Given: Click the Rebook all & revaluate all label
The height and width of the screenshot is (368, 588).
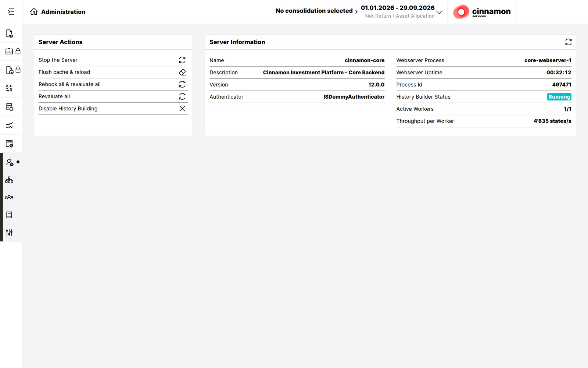Looking at the screenshot, I should [x=69, y=84].
